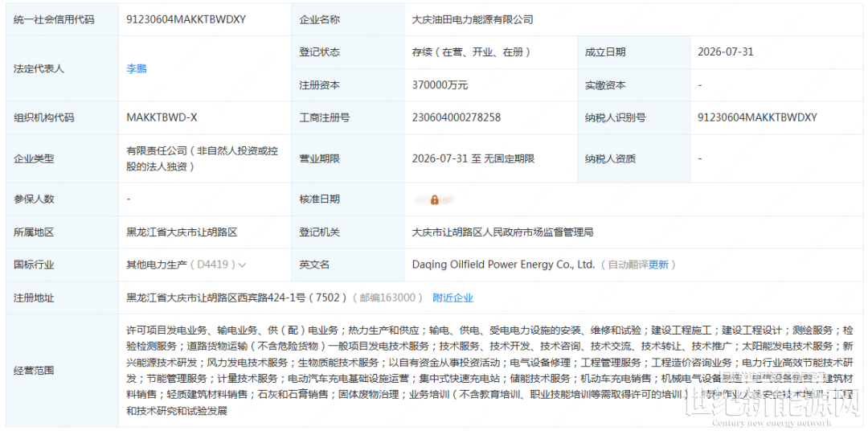The image size is (868, 431).
Task: Click the 营业期限 label cell
Action: click(348, 158)
